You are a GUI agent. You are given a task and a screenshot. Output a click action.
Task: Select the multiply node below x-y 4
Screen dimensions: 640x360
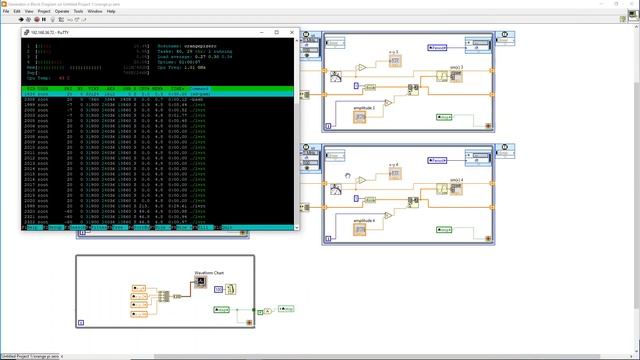pyautogui.click(x=388, y=215)
